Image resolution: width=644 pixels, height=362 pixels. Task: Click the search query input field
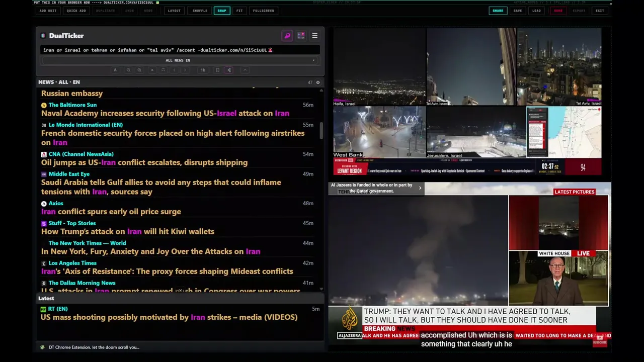point(180,50)
